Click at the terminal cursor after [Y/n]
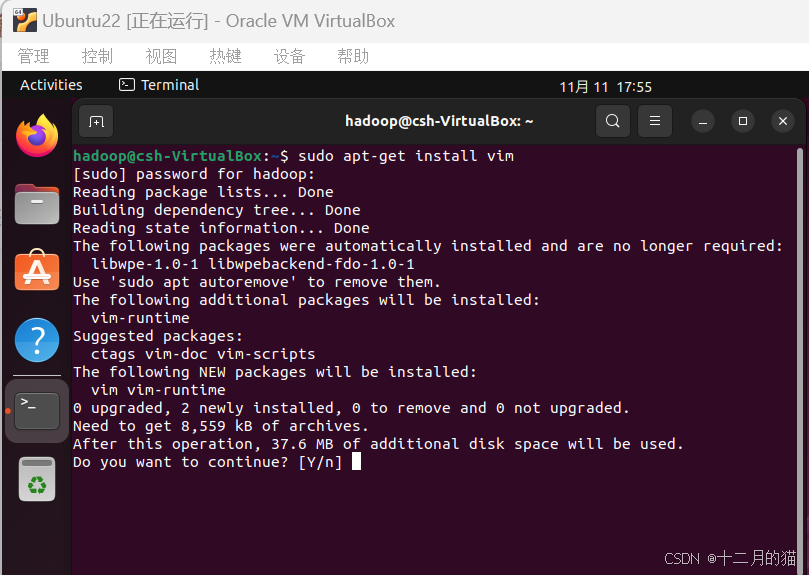 pos(357,461)
